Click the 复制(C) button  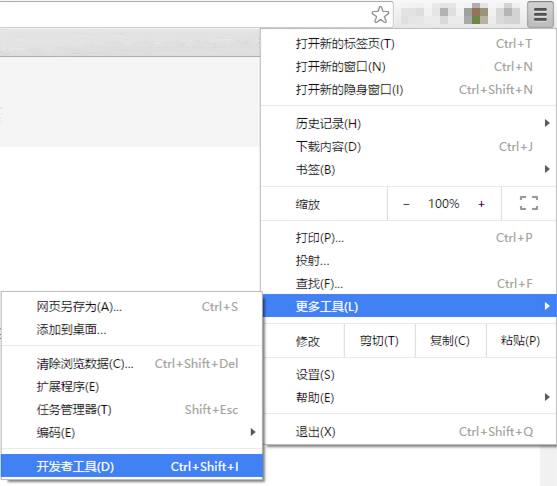tap(450, 341)
